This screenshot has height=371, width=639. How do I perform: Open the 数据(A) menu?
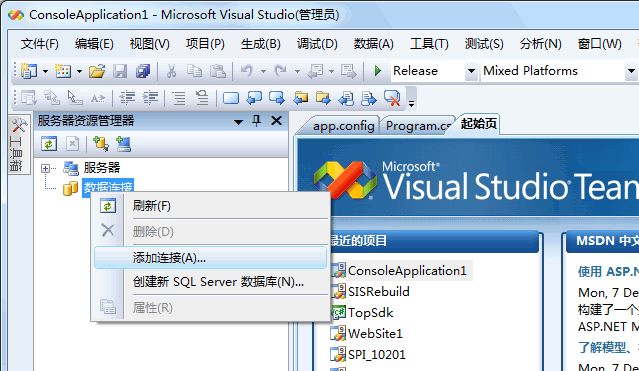373,44
